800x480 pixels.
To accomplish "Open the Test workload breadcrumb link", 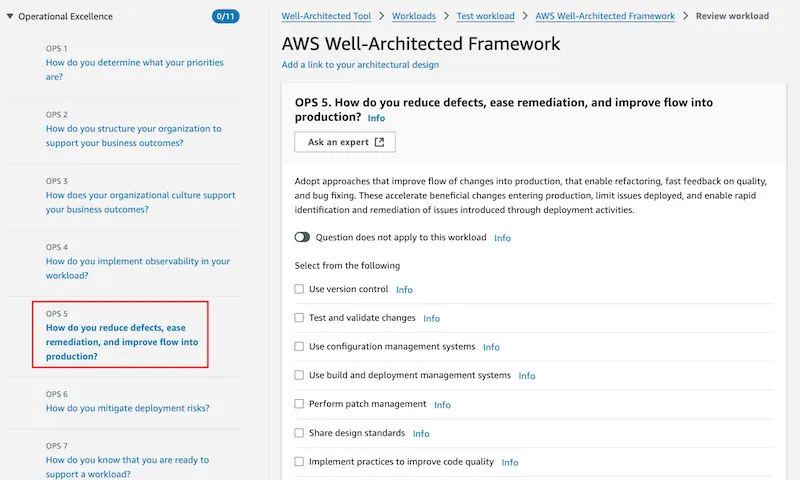I will click(485, 16).
